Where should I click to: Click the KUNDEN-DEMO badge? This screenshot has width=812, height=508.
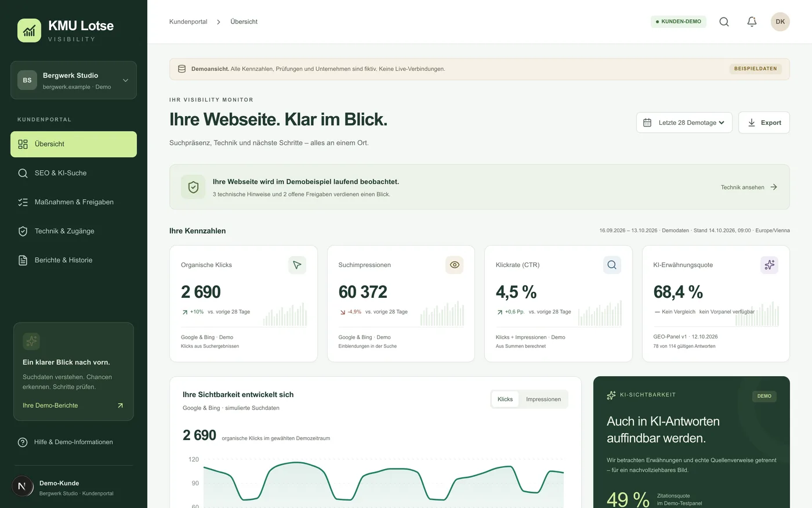[x=678, y=21]
